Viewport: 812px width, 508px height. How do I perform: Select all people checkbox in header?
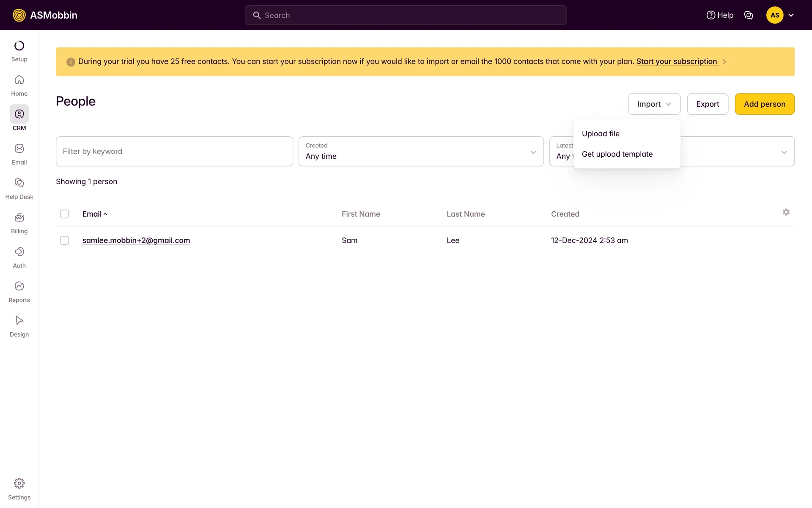click(x=64, y=214)
